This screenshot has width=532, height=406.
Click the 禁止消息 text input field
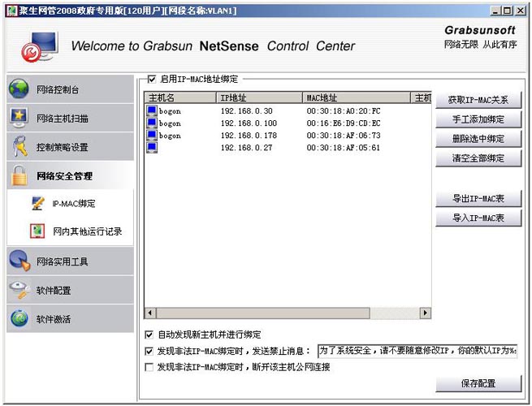pyautogui.click(x=417, y=351)
